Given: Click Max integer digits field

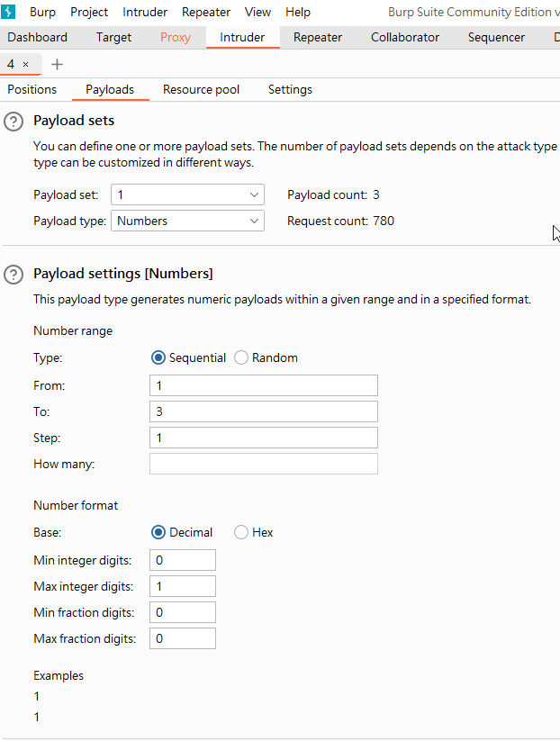Looking at the screenshot, I should coord(183,586).
